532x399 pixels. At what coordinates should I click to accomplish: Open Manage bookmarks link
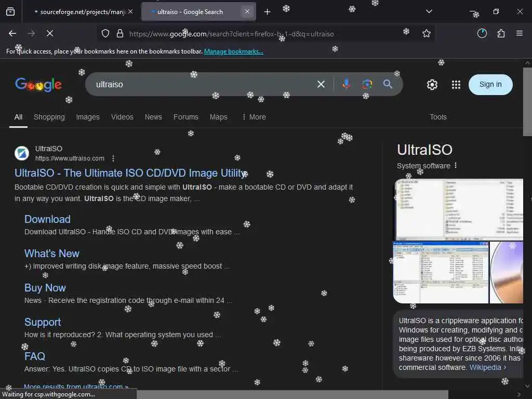[x=233, y=51]
